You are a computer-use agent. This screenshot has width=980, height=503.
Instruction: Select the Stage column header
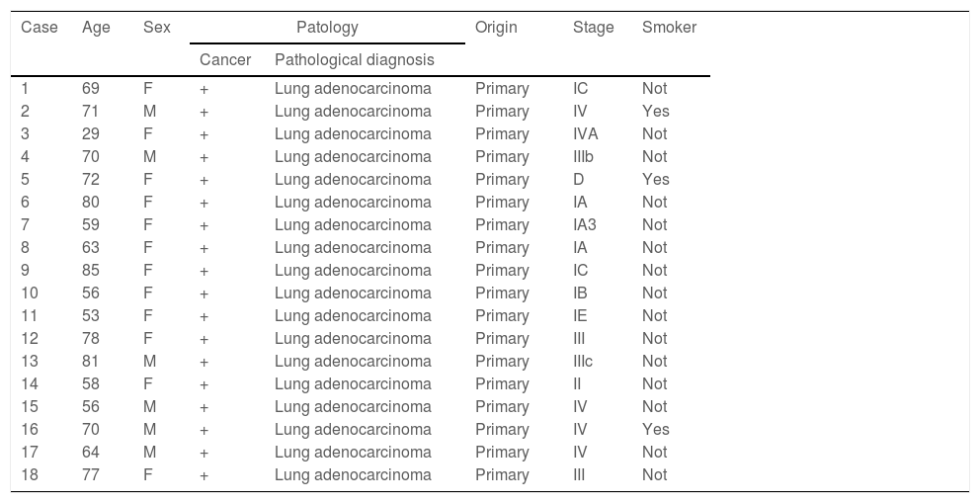tap(593, 28)
